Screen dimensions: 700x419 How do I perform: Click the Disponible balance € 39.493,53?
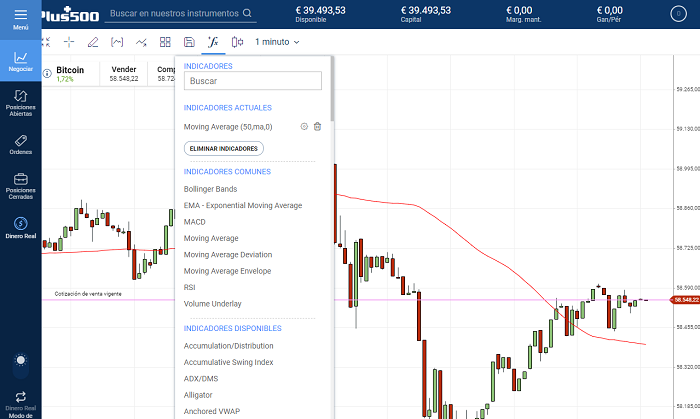pos(321,10)
